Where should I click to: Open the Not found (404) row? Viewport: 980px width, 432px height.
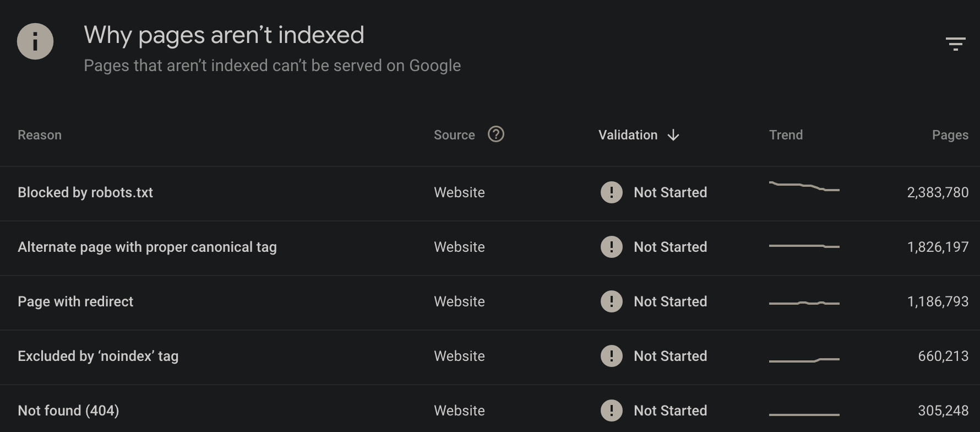pyautogui.click(x=490, y=408)
